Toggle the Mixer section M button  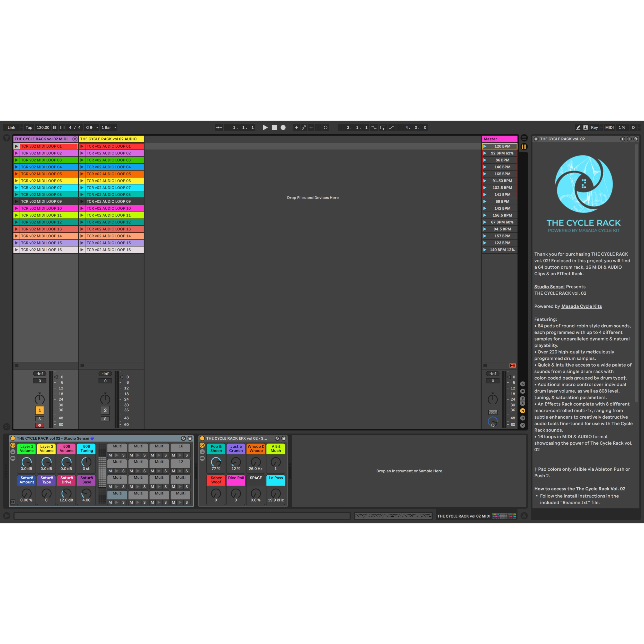523,411
